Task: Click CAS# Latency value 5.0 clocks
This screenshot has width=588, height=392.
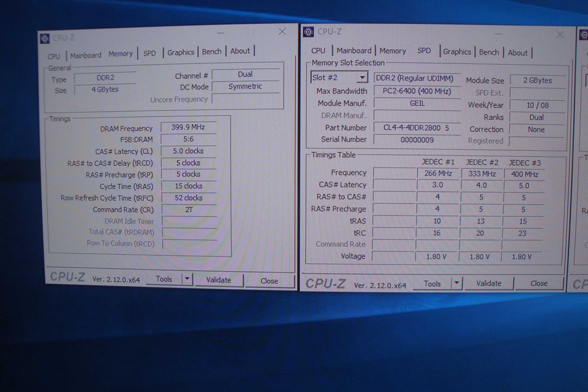Action: (188, 151)
